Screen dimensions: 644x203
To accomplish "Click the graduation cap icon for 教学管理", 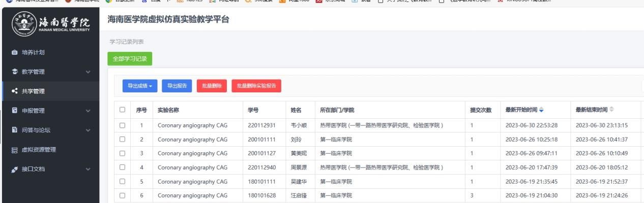I will click(14, 72).
